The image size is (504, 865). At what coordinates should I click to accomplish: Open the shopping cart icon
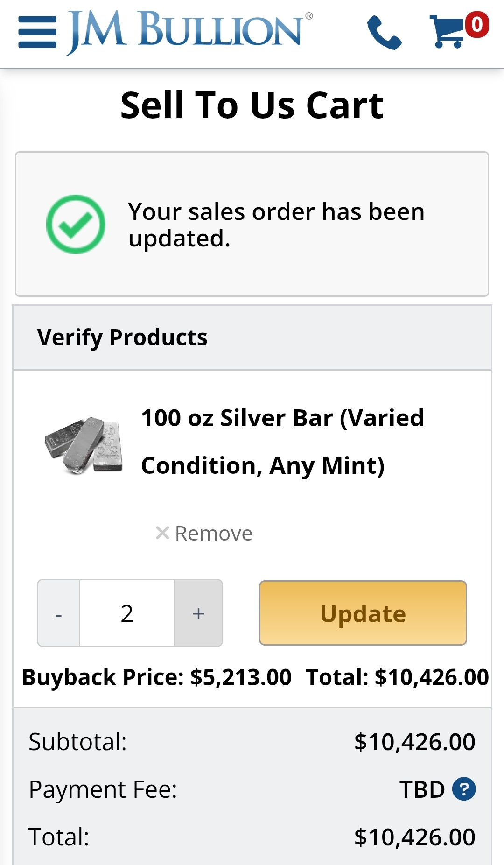click(447, 32)
